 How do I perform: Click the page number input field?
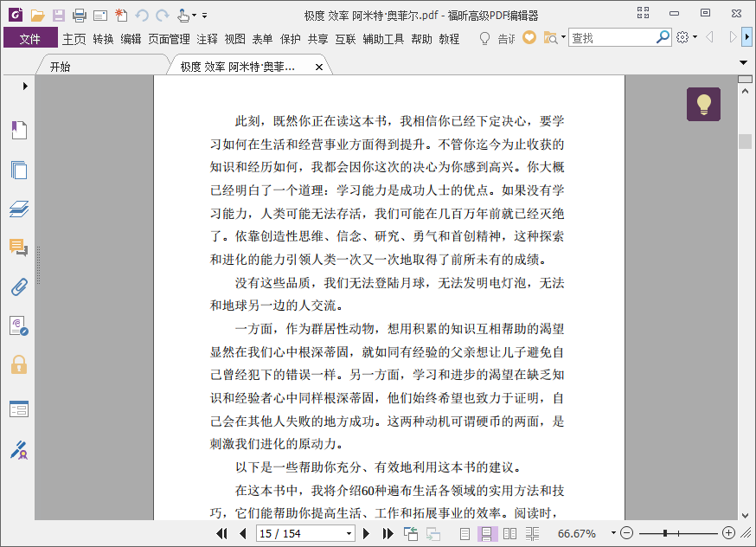pos(300,533)
